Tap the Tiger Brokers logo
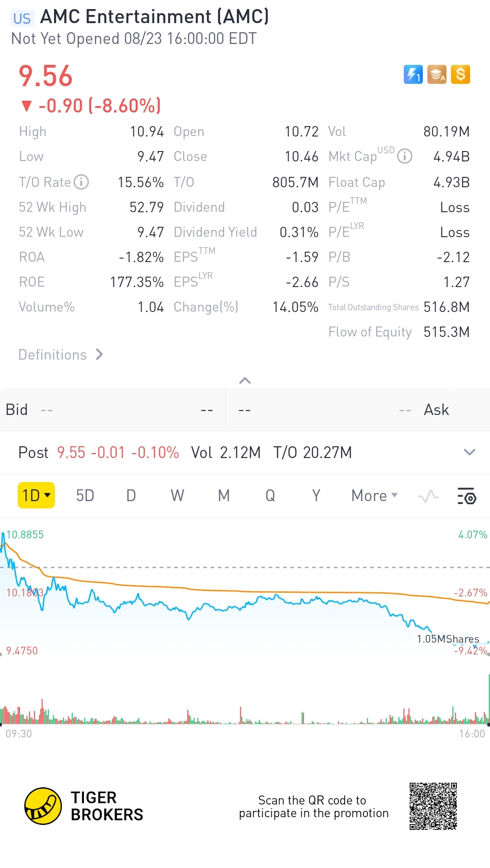The width and height of the screenshot is (490, 868). tap(43, 806)
